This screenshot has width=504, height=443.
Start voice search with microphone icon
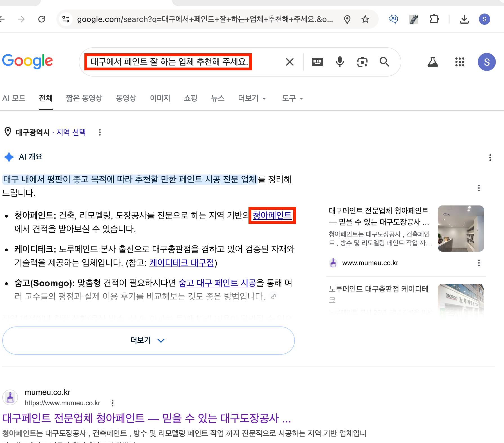(340, 62)
